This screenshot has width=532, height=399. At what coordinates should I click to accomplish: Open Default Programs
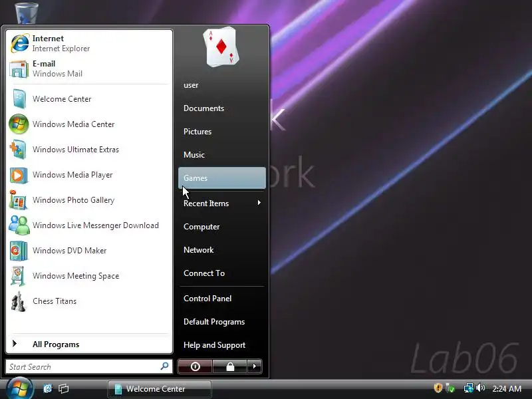(214, 322)
